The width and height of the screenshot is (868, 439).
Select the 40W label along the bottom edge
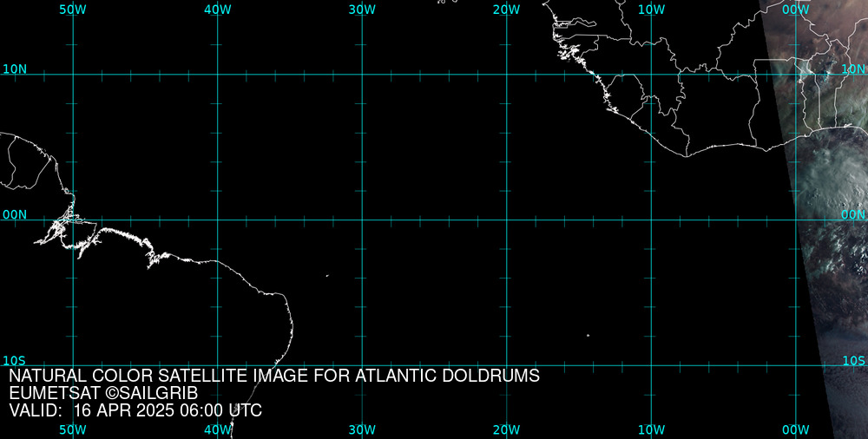(218, 430)
